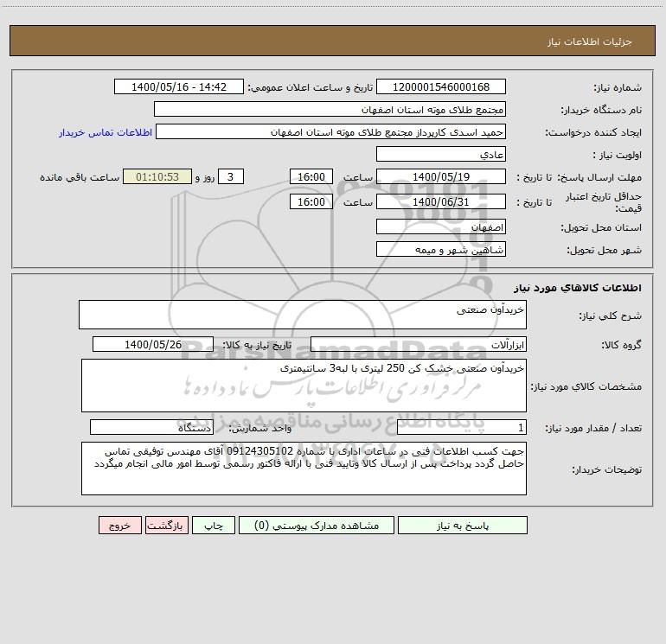Click the نام دستگاه خریدار label
Viewport: 666px width, 644px height.
pos(601,110)
